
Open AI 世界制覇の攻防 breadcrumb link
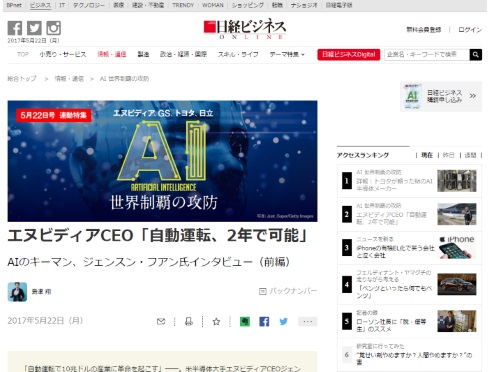point(124,79)
